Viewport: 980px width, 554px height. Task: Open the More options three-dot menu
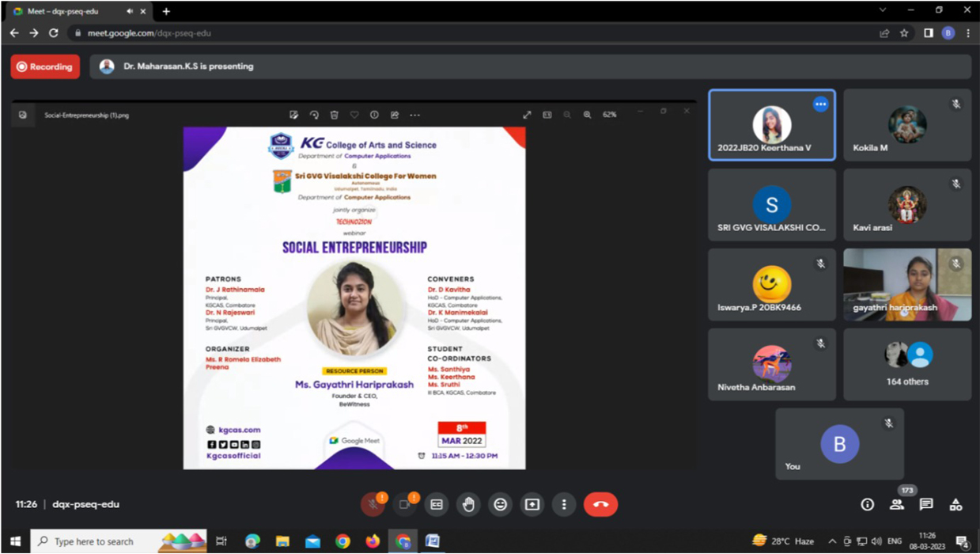pos(564,505)
